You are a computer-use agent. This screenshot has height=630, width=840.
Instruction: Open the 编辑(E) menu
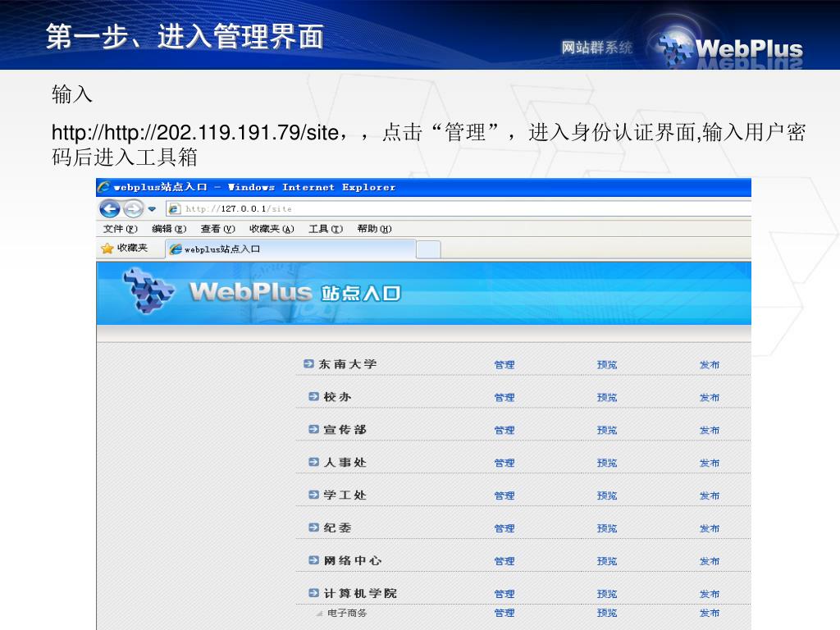coord(169,229)
